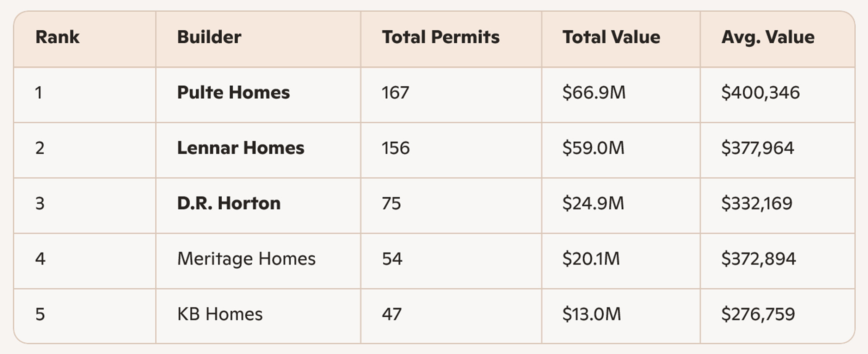Click the Builder column header
Image resolution: width=868 pixels, height=354 pixels.
tap(209, 37)
